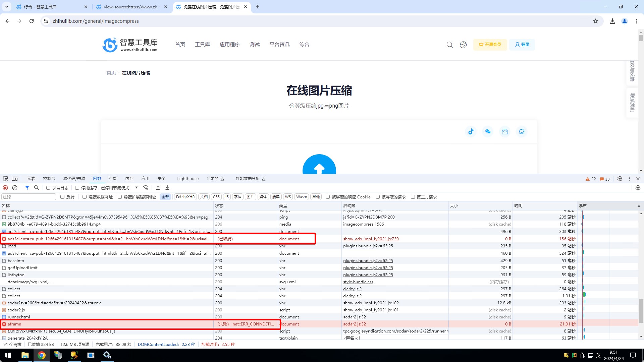Clear the network log

tap(15, 188)
